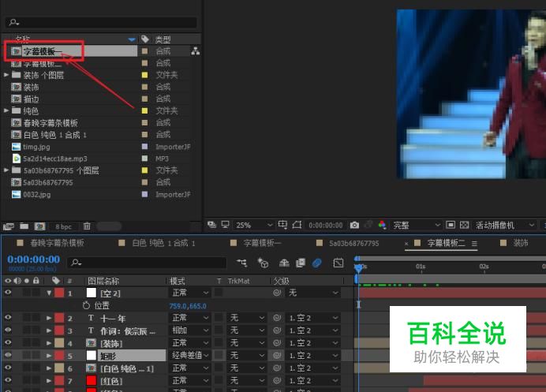Screen dimensions: 546x392
Task: Switch to the 字幕模板一 timeline tab
Action: click(x=262, y=243)
